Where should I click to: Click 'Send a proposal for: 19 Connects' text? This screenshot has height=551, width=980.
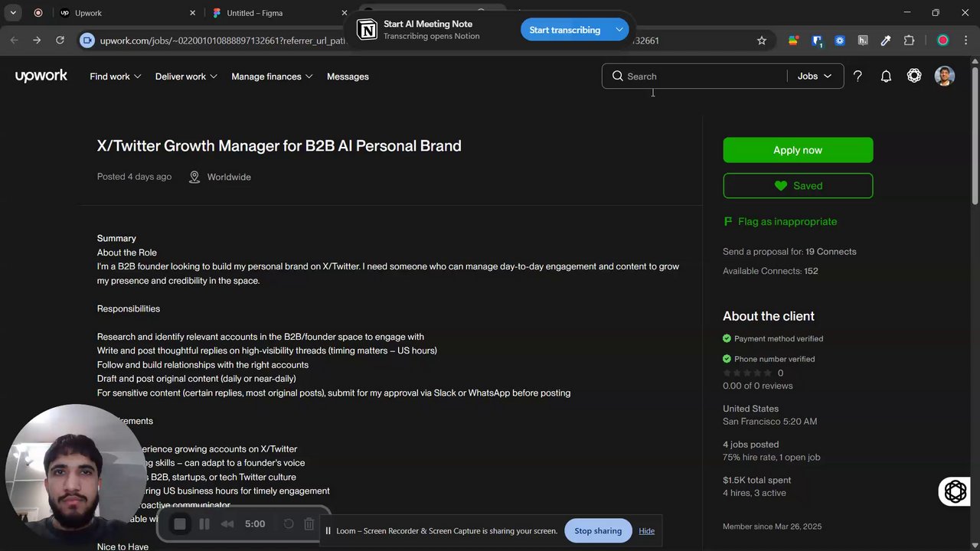click(789, 252)
